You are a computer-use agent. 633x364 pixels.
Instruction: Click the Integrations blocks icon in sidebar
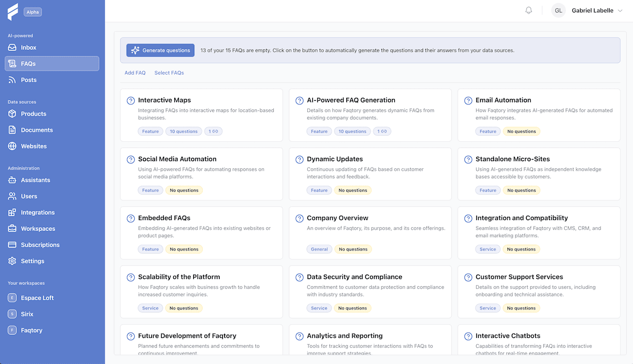tap(12, 212)
